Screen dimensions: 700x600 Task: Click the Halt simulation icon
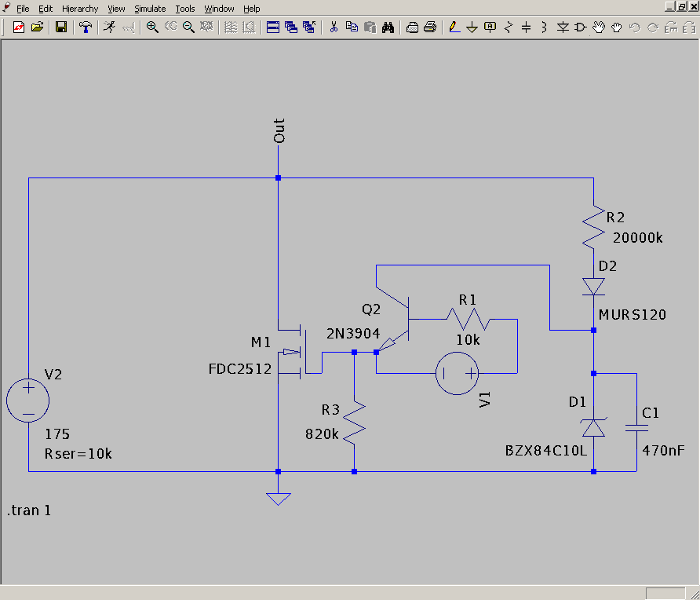tap(129, 27)
